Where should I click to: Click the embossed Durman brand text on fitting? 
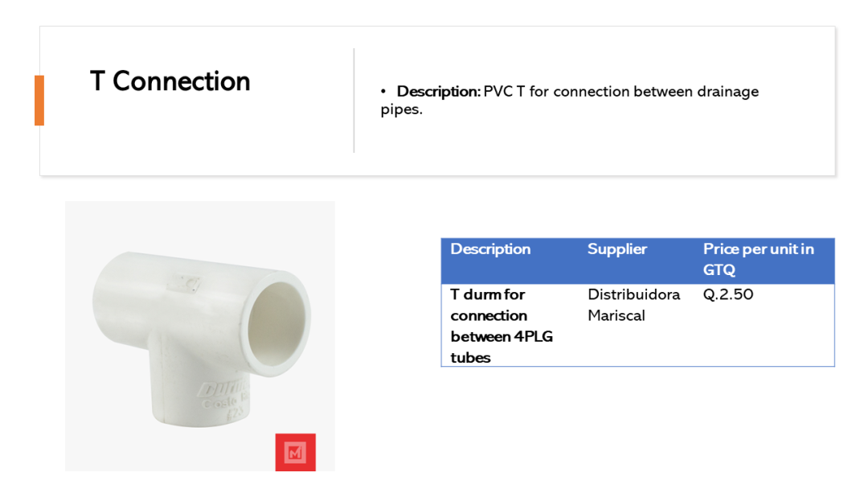pyautogui.click(x=223, y=389)
